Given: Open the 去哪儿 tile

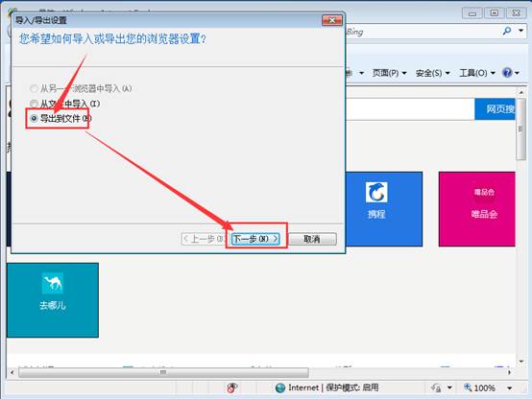Looking at the screenshot, I should [x=53, y=300].
